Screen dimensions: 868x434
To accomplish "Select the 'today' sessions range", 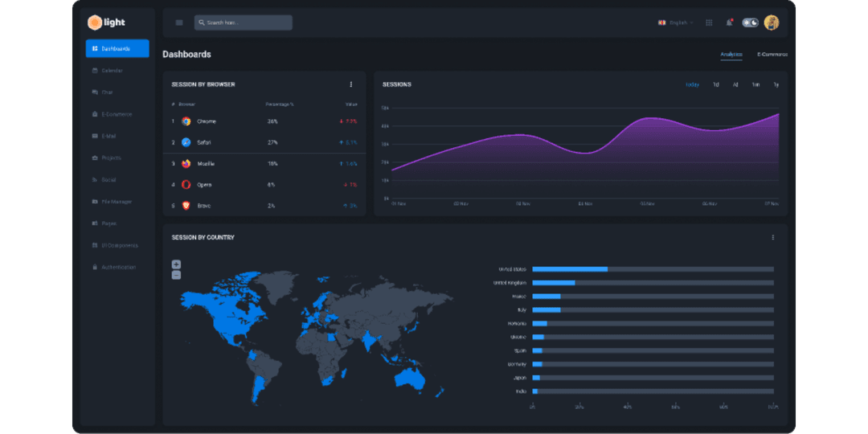I will click(692, 84).
